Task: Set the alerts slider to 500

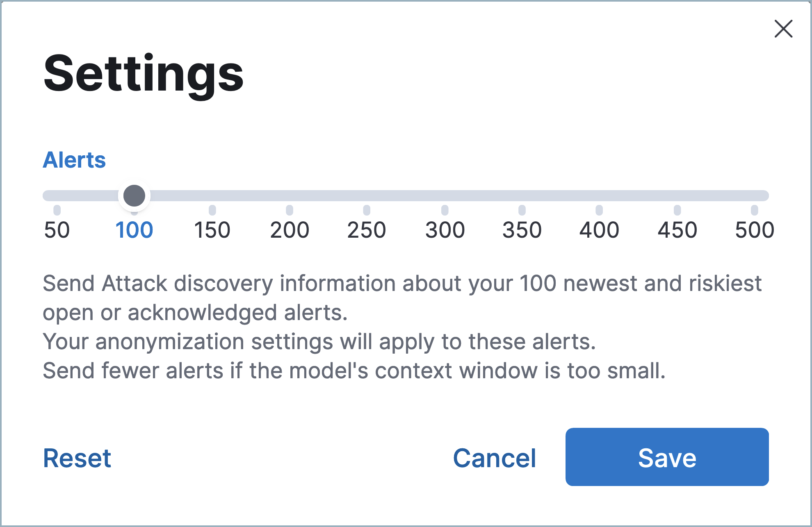Action: (x=755, y=195)
